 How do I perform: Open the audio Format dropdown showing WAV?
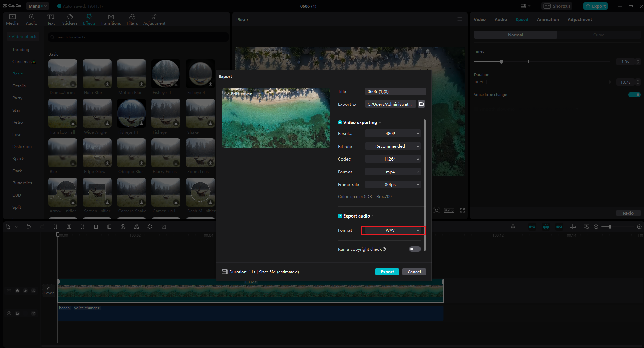point(392,230)
